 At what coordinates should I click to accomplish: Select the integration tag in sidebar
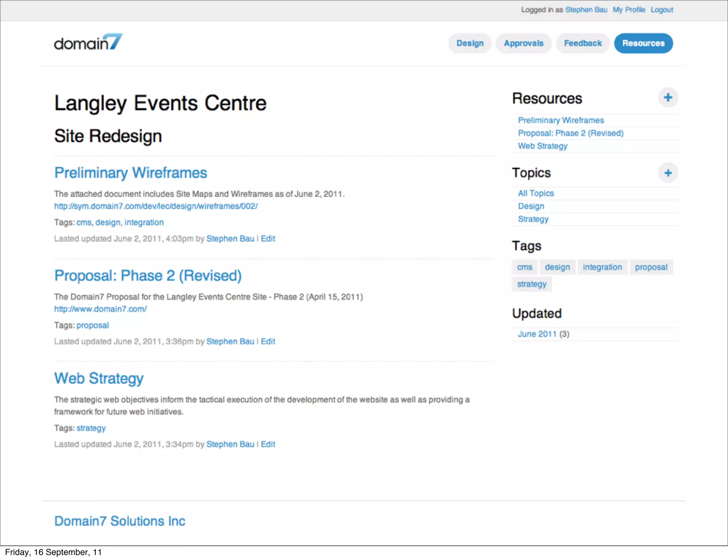point(603,267)
